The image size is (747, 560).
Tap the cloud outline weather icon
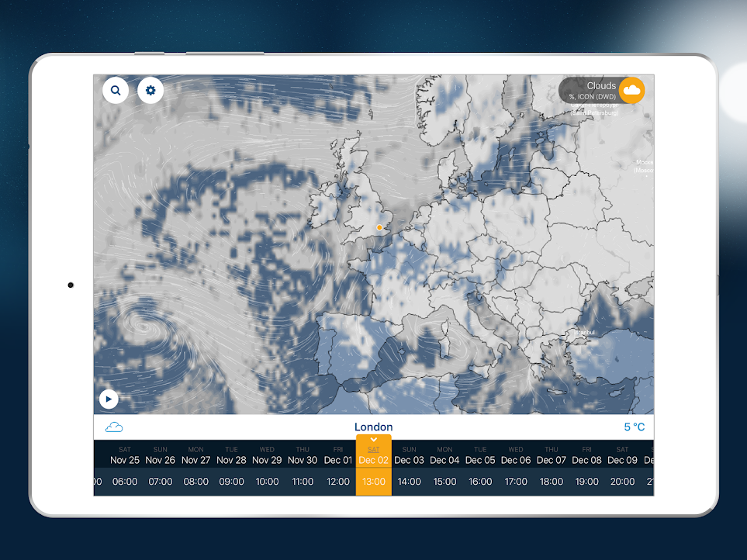coord(114,427)
